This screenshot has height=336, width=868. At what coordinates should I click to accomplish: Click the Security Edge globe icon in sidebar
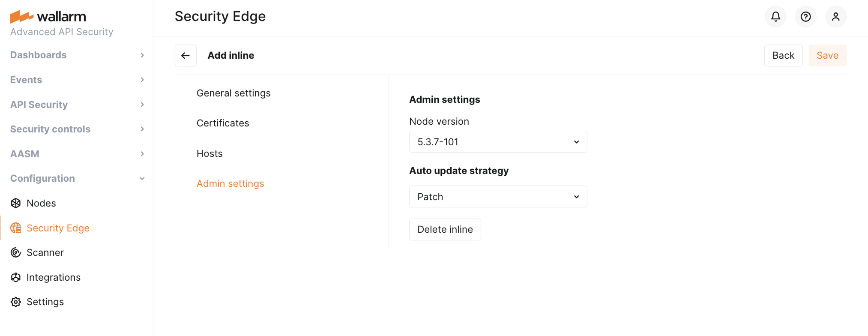[16, 228]
